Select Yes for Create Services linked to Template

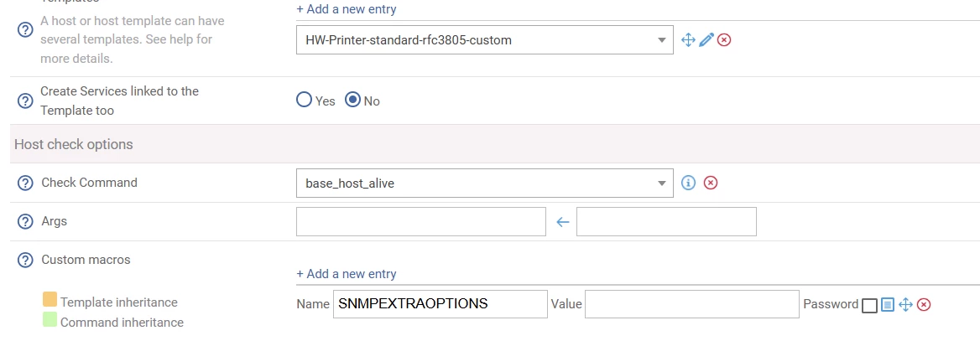point(305,100)
